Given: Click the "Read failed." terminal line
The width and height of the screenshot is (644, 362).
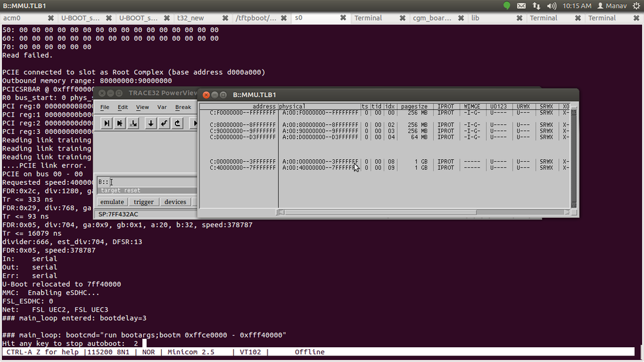Looking at the screenshot, I should coord(28,55).
